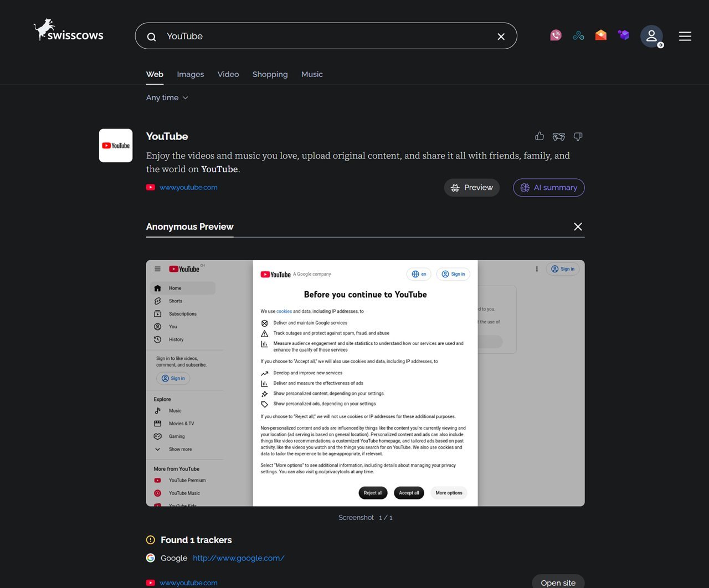Click the handshake icon on the YouTube result

[x=558, y=136]
